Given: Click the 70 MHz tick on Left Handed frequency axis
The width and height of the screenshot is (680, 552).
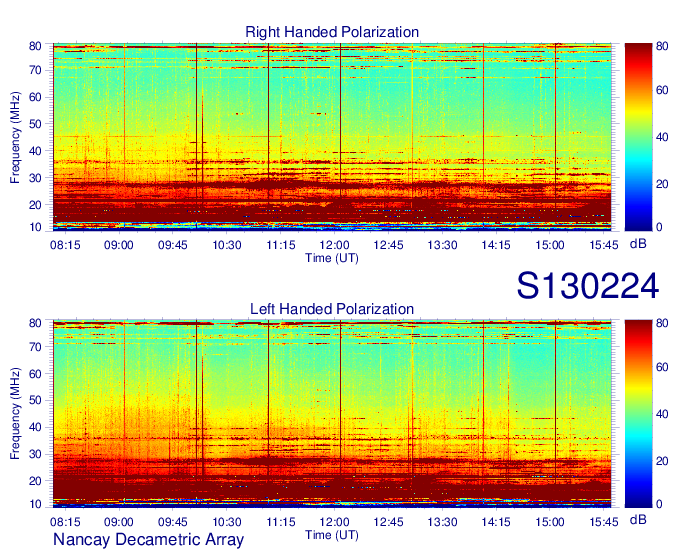Looking at the screenshot, I should [36, 346].
